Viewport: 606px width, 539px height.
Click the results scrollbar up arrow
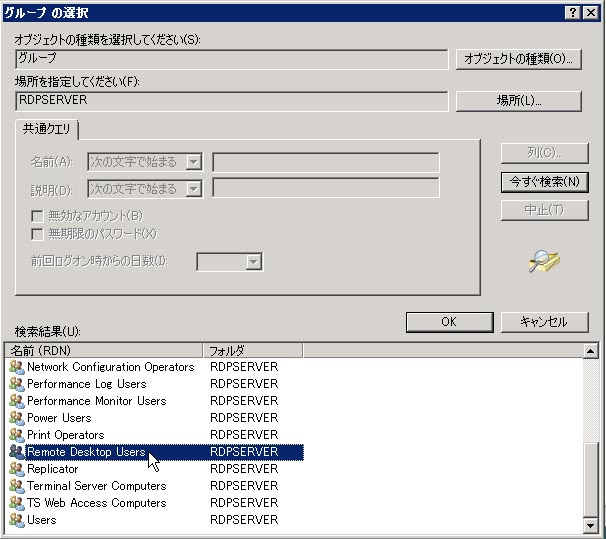[x=591, y=351]
